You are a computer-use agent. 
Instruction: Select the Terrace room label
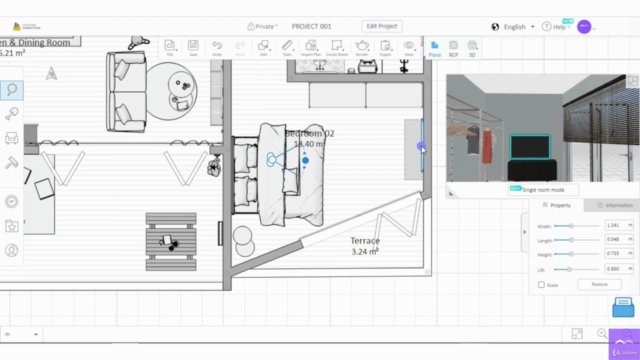365,241
